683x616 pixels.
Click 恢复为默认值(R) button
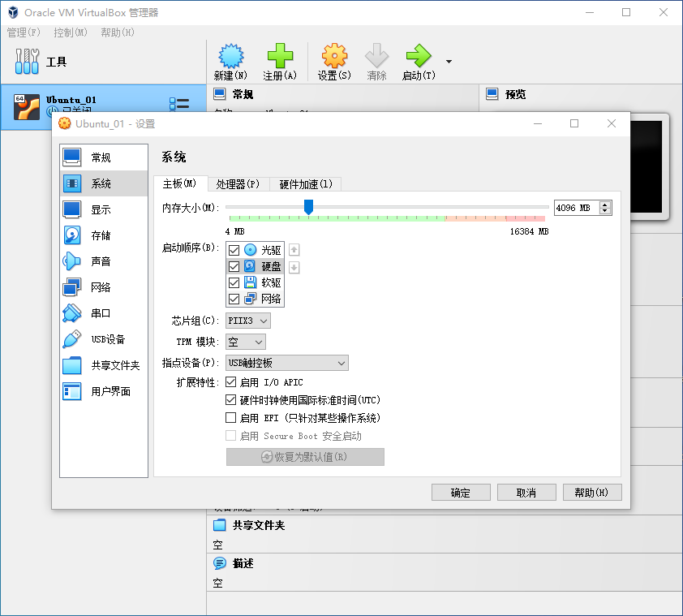pyautogui.click(x=305, y=457)
